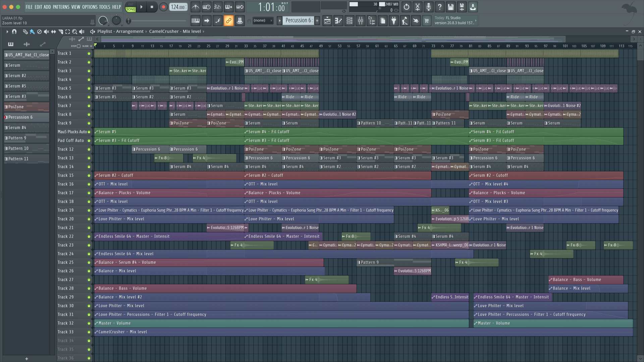Start playback with the Play button
Viewport: 644px width, 362px height.
pyautogui.click(x=141, y=7)
